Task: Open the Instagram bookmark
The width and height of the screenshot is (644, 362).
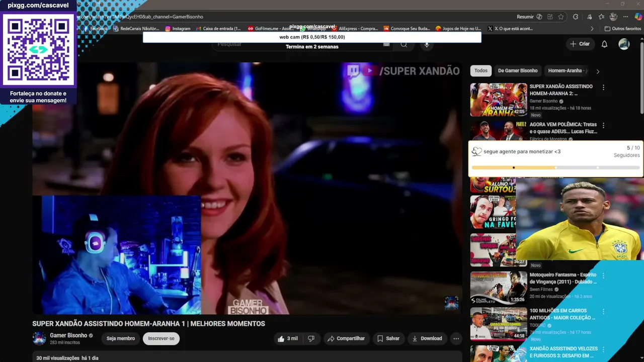Action: click(x=178, y=29)
